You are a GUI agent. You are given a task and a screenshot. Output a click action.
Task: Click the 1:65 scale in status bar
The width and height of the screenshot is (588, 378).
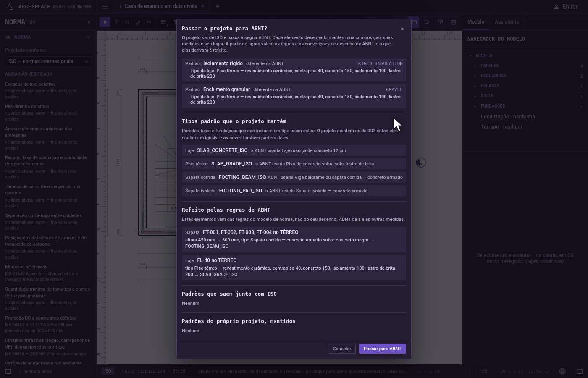click(483, 371)
